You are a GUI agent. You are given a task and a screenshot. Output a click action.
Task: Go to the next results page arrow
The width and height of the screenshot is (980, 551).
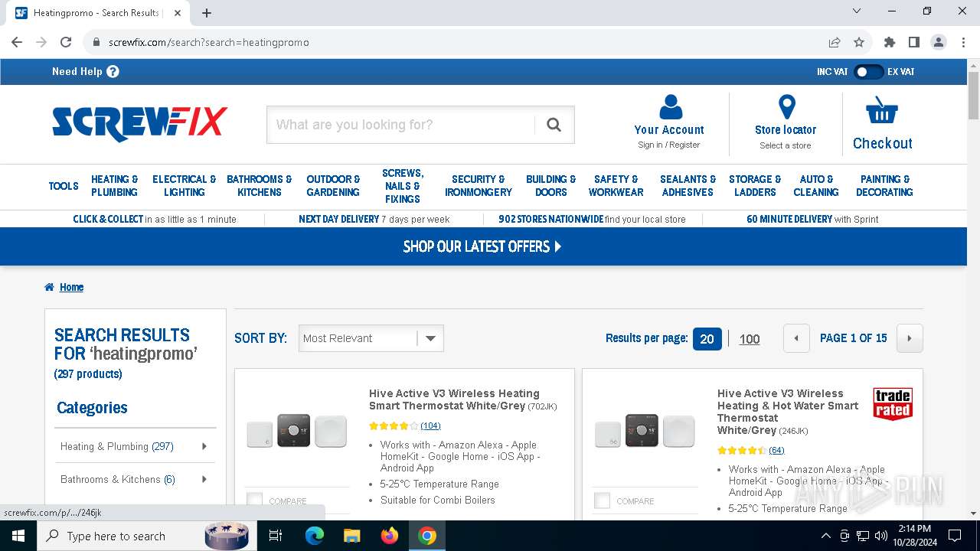[x=910, y=338]
